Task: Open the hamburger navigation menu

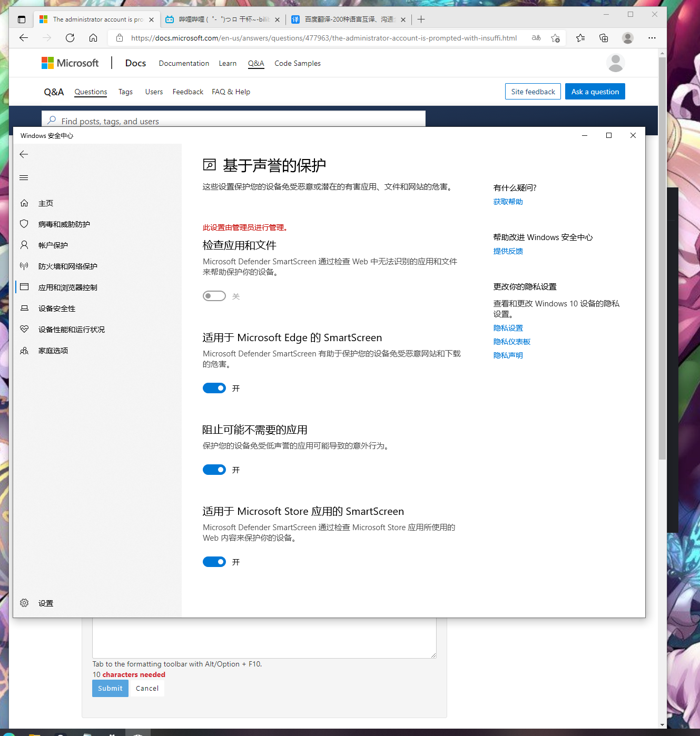Action: tap(24, 177)
